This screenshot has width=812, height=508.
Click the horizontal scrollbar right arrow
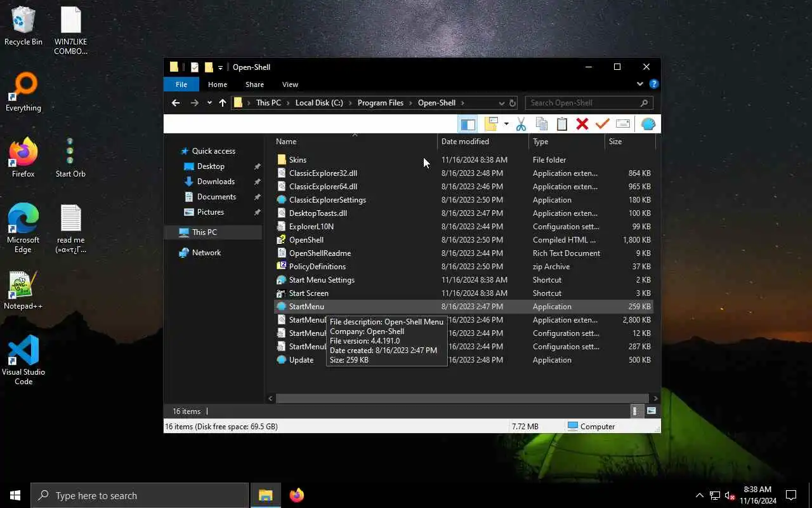(x=655, y=399)
